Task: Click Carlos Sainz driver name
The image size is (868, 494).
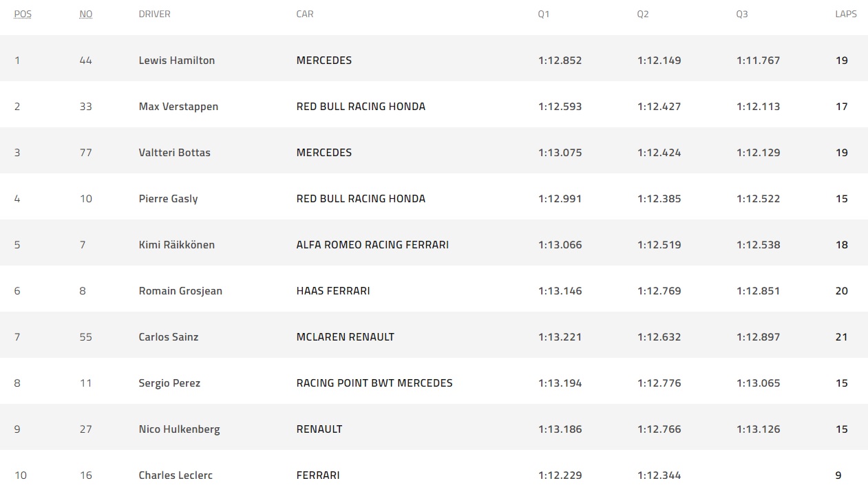Action: pyautogui.click(x=169, y=337)
